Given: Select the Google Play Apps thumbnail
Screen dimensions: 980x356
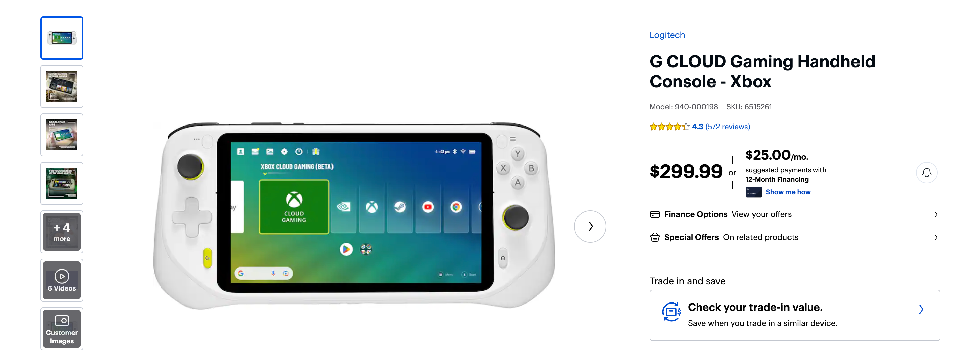Looking at the screenshot, I should pos(62,135).
